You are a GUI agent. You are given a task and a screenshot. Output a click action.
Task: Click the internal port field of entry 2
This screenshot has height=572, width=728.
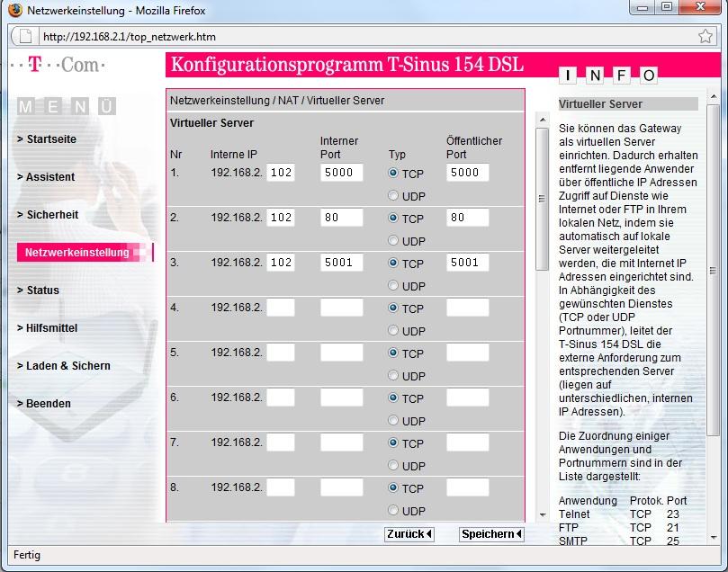coord(341,218)
